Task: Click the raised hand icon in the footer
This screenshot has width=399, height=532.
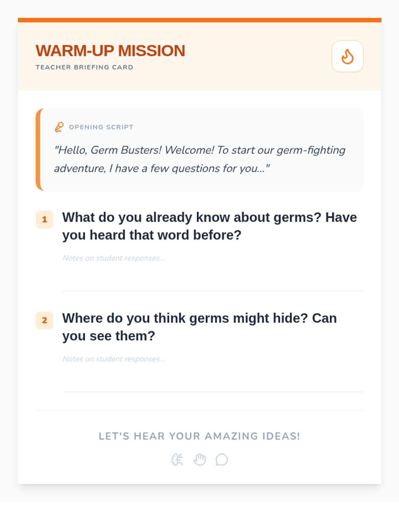Action: click(x=199, y=460)
